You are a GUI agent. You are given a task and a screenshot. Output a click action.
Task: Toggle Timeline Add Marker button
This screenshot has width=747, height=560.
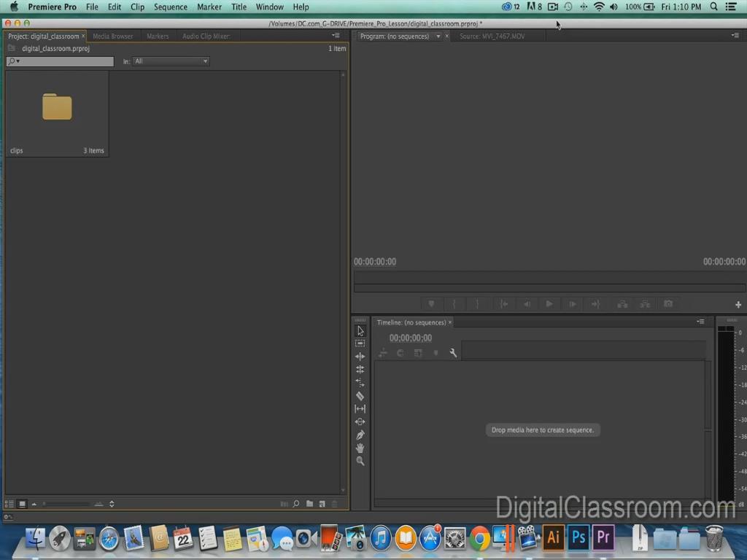click(436, 353)
